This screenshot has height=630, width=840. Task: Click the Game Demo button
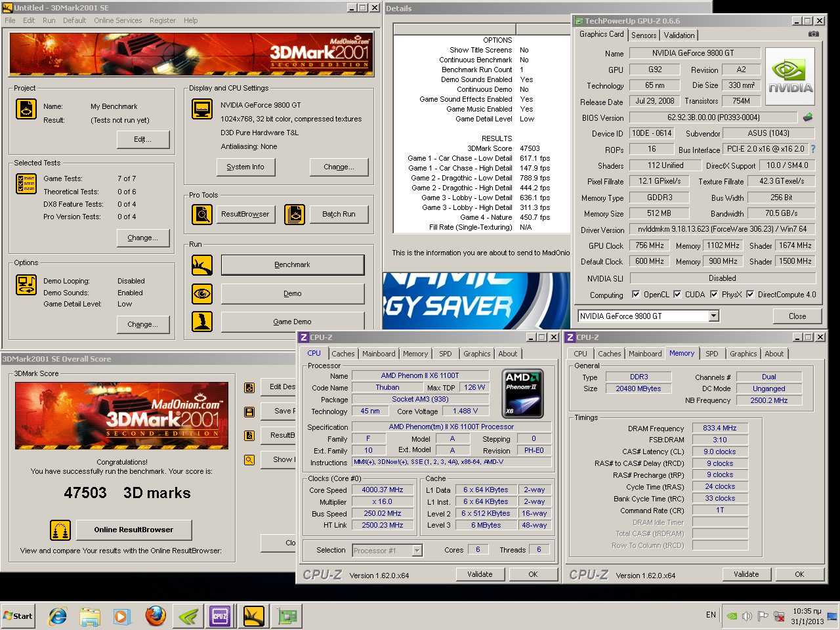click(293, 322)
